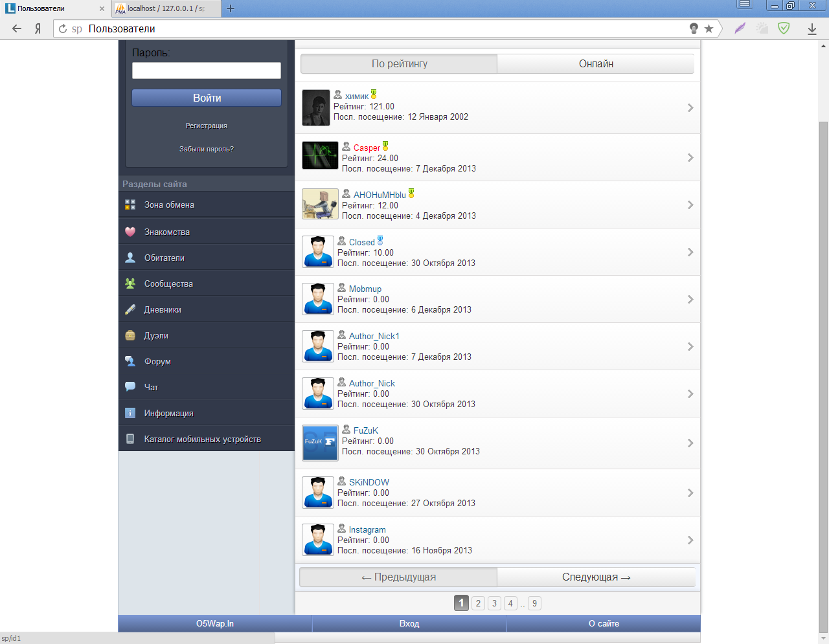This screenshot has height=644, width=829.
Task: Switch to the Онлайн tab
Action: click(x=596, y=63)
